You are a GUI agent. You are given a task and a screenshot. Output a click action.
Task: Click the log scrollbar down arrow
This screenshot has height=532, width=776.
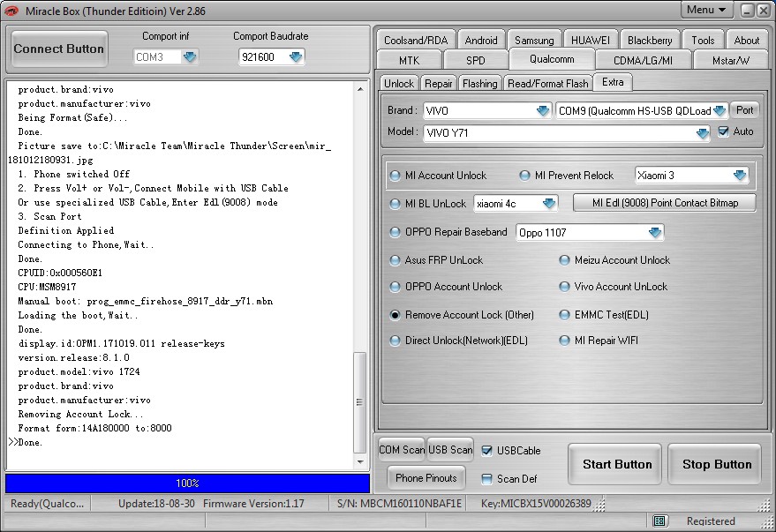click(x=360, y=461)
